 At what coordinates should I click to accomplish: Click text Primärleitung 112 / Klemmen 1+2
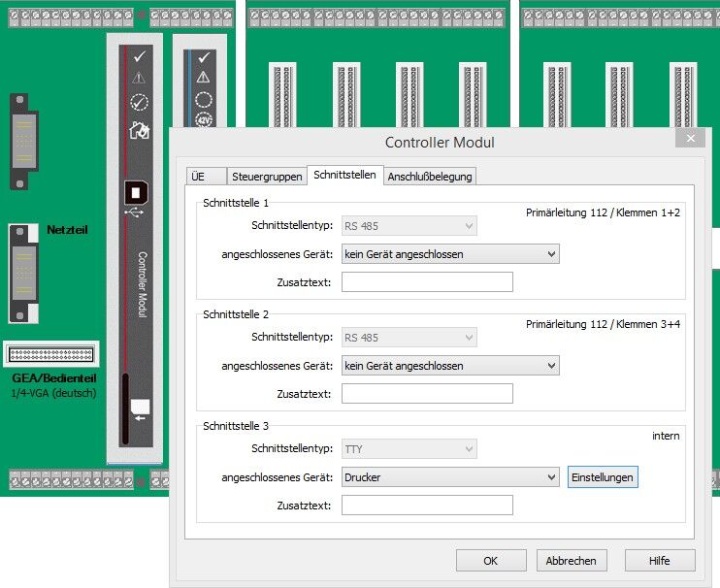(x=603, y=212)
